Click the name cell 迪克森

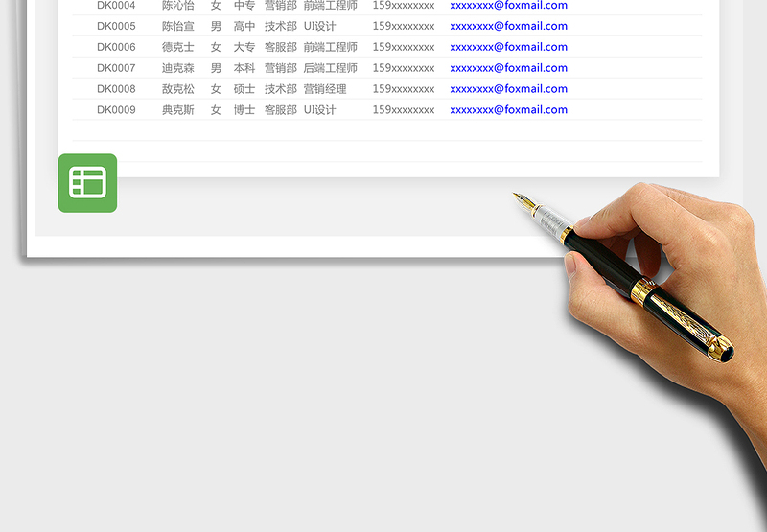click(x=178, y=68)
